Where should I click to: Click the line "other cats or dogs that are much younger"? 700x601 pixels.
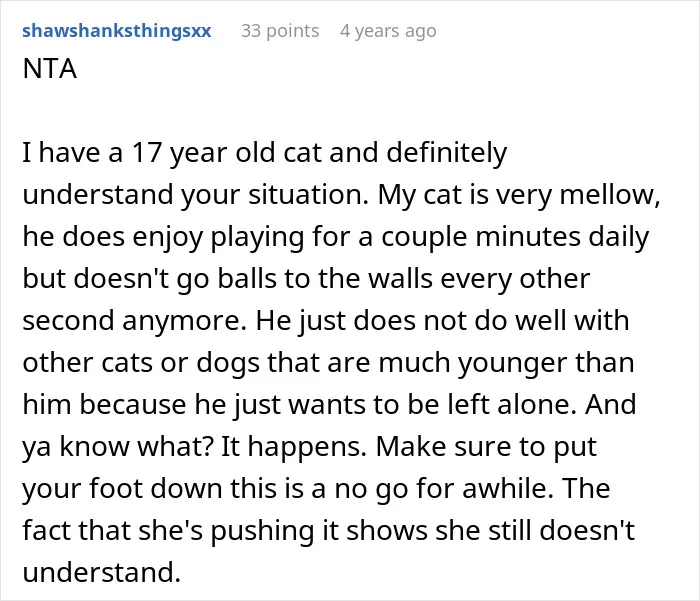(328, 363)
